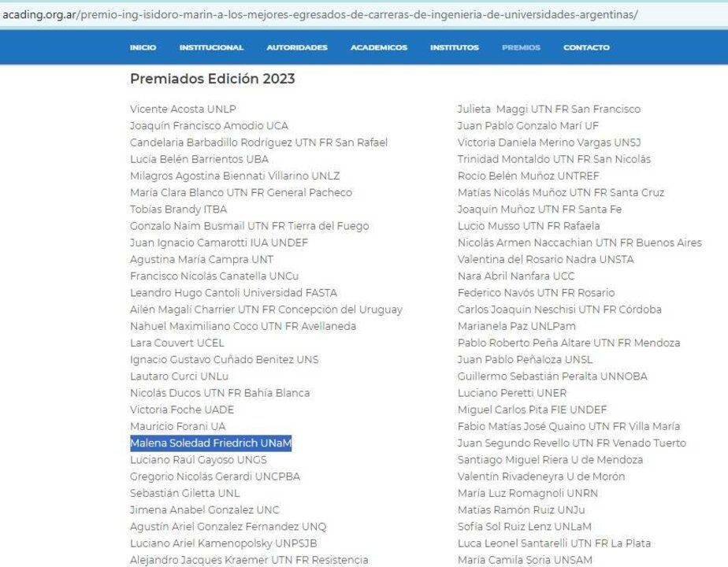Click 'Fabio Matías José Quaino UTN FR Villa María'
The height and width of the screenshot is (567, 728).
point(569,426)
